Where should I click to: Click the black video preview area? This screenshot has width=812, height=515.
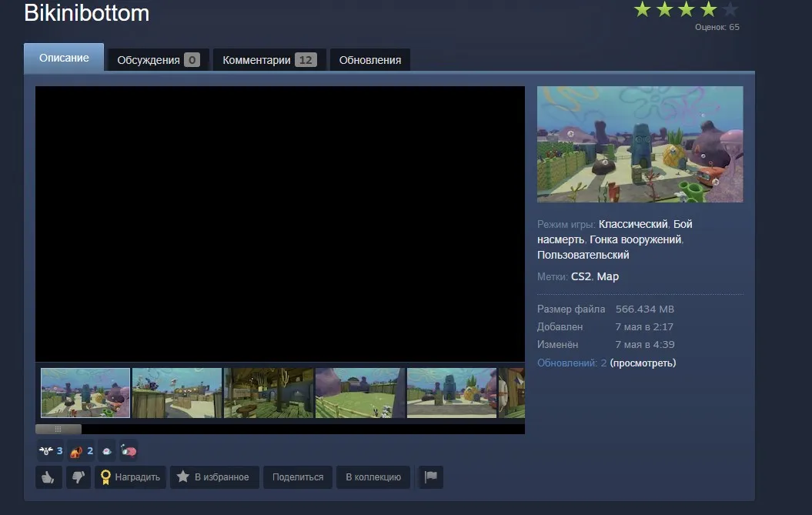point(279,224)
